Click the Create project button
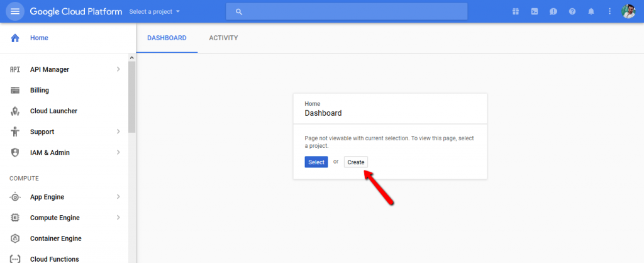 tap(356, 162)
